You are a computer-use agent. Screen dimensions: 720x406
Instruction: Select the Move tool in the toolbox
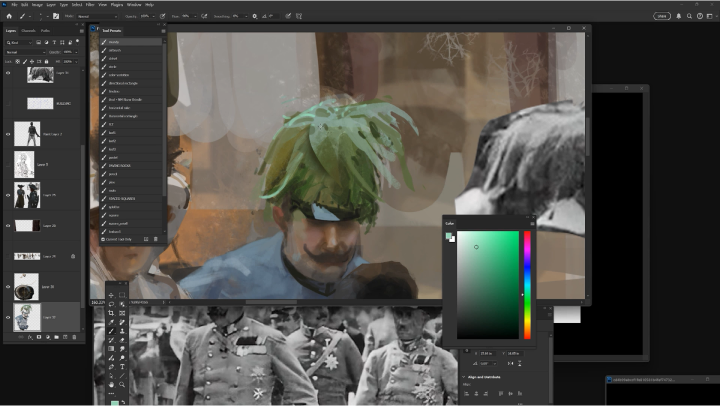tap(111, 295)
